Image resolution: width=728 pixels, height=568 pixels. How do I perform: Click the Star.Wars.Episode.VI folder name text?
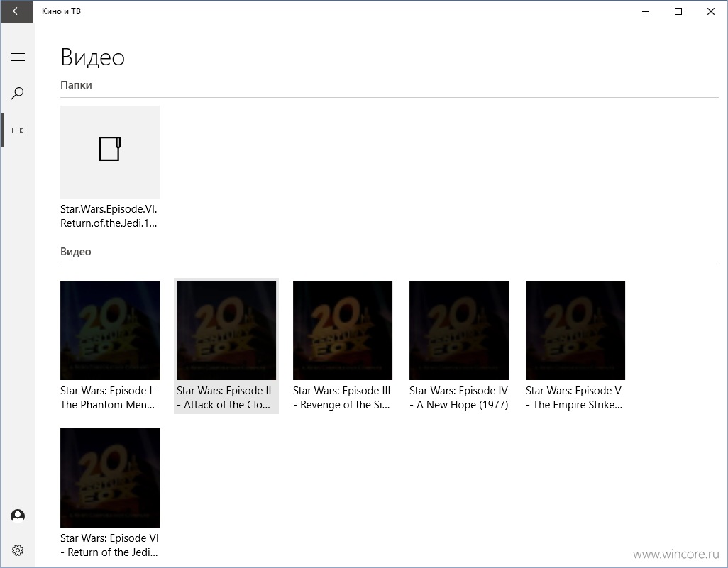pyautogui.click(x=109, y=216)
